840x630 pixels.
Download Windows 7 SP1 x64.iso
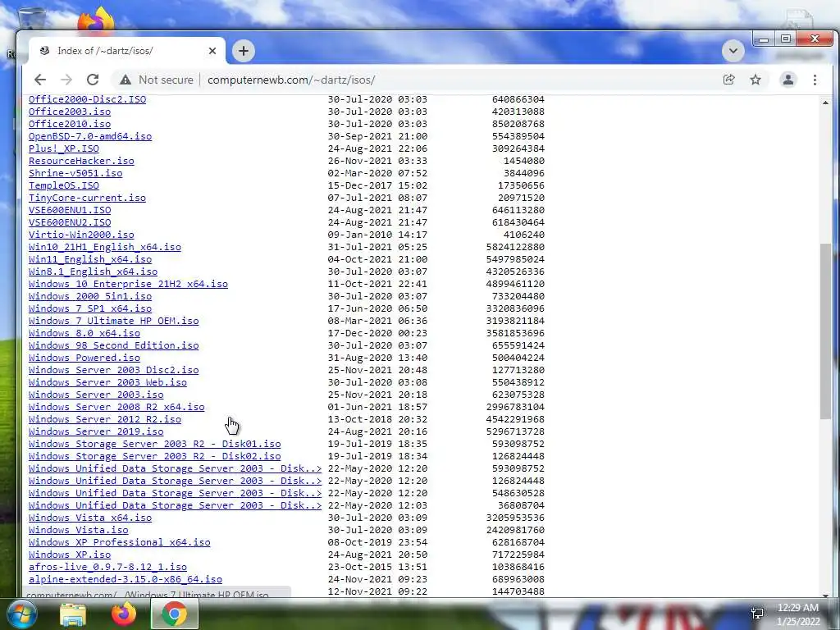click(x=90, y=308)
